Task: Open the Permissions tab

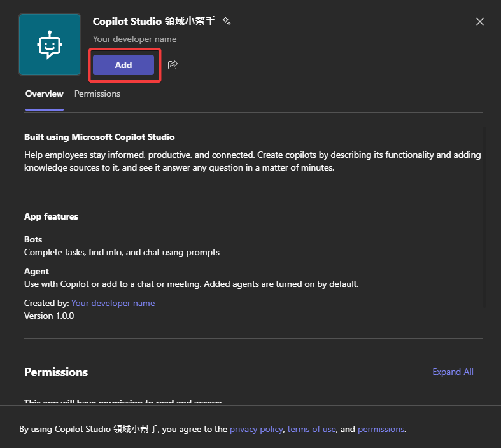Action: point(97,94)
